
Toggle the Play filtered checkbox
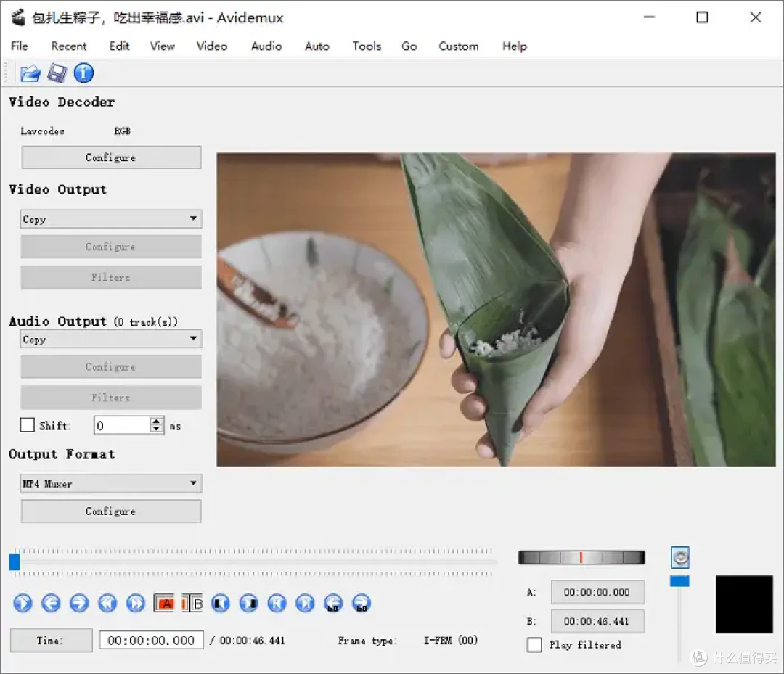(x=534, y=644)
